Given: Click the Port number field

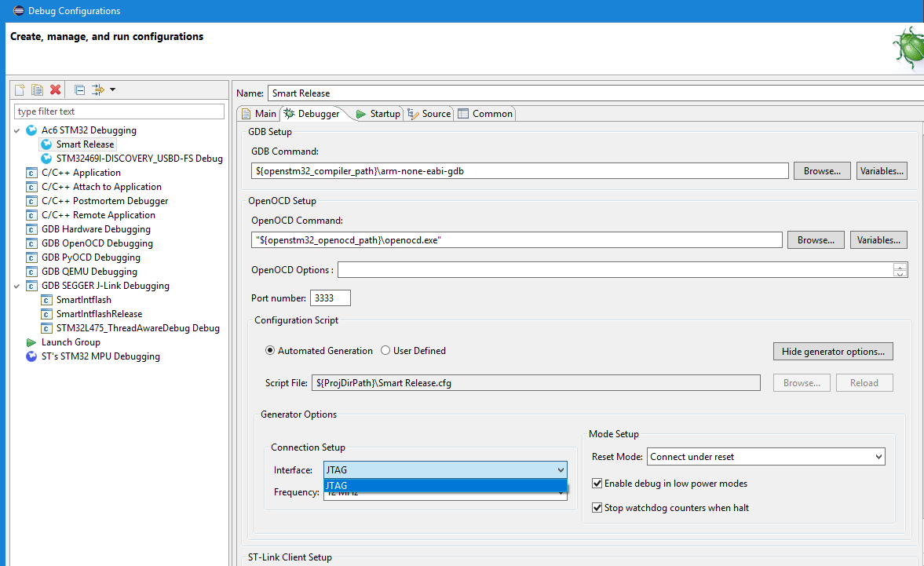Looking at the screenshot, I should click(x=331, y=298).
